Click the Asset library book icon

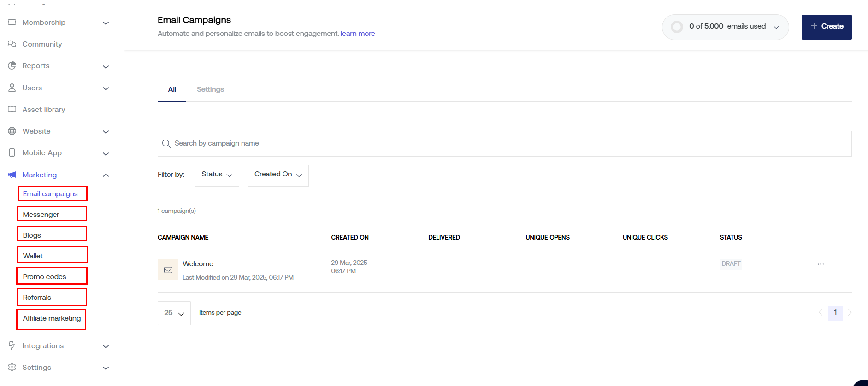point(12,109)
